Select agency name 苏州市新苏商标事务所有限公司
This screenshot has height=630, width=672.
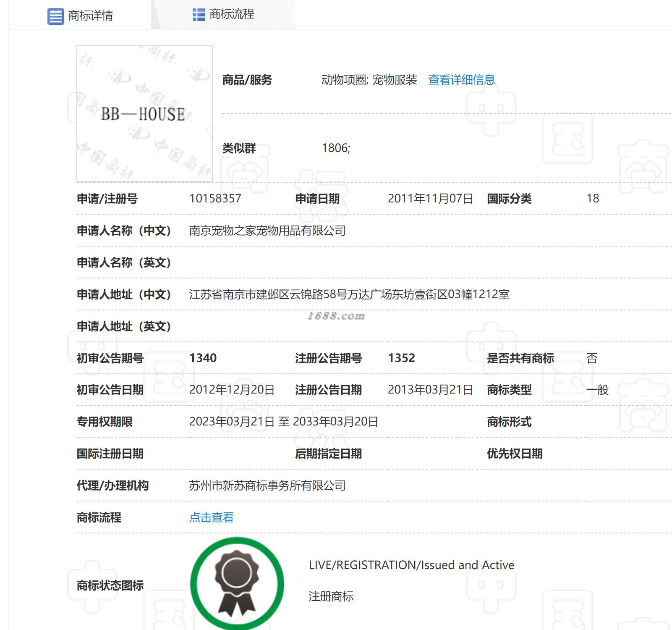point(267,486)
